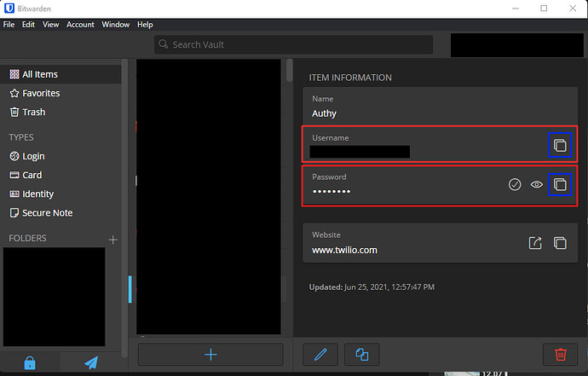
Task: Copy the Username value
Action: coord(560,145)
